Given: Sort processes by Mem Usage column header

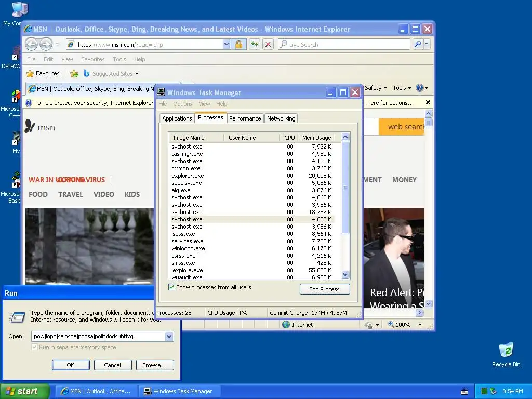Looking at the screenshot, I should [316, 137].
